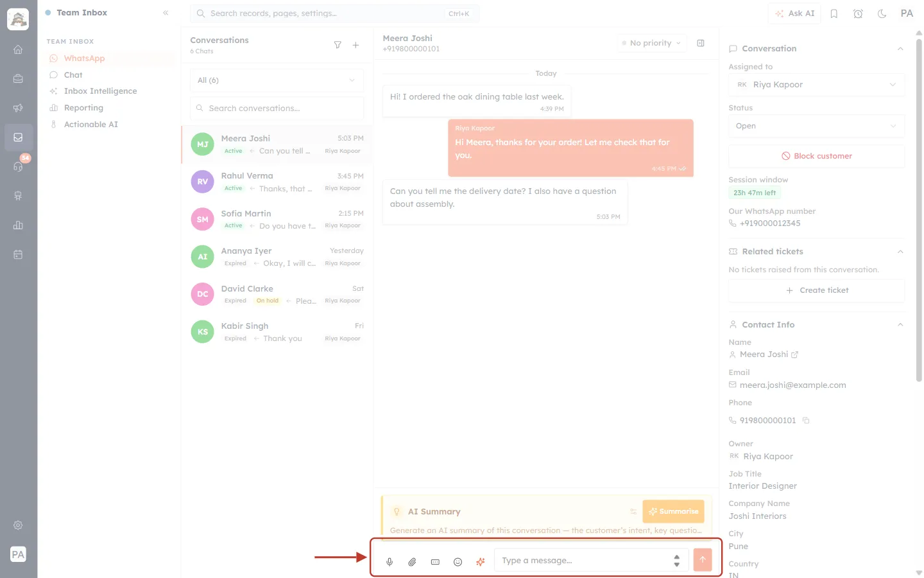Click the Search conversations field
The width and height of the screenshot is (924, 578).
click(277, 109)
